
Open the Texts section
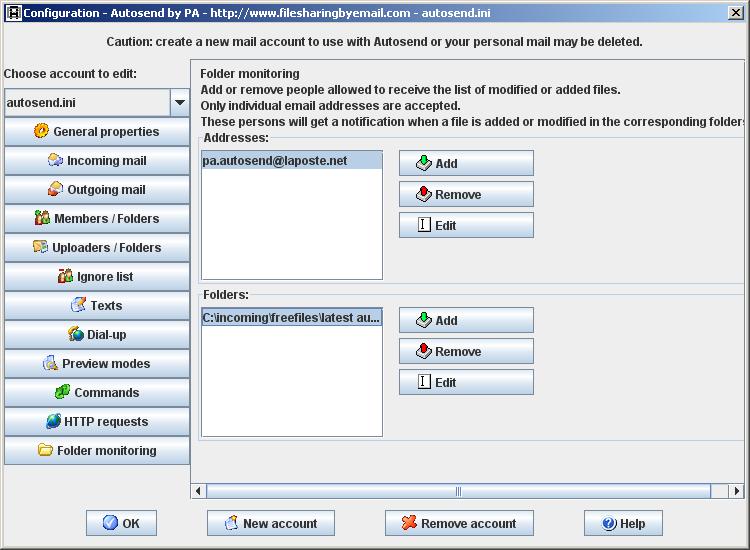coord(97,306)
